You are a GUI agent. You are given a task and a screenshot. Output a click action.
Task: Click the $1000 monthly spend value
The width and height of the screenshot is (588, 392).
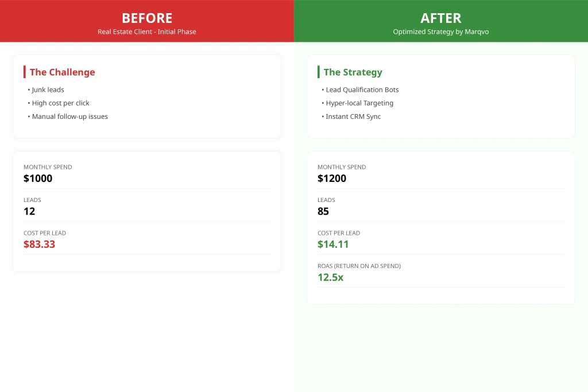pyautogui.click(x=38, y=178)
